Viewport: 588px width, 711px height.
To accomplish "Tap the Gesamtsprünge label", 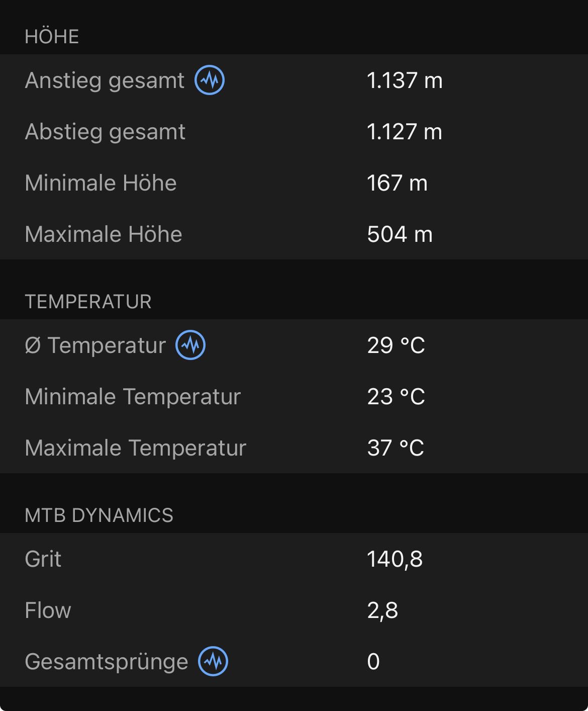I will [x=107, y=662].
